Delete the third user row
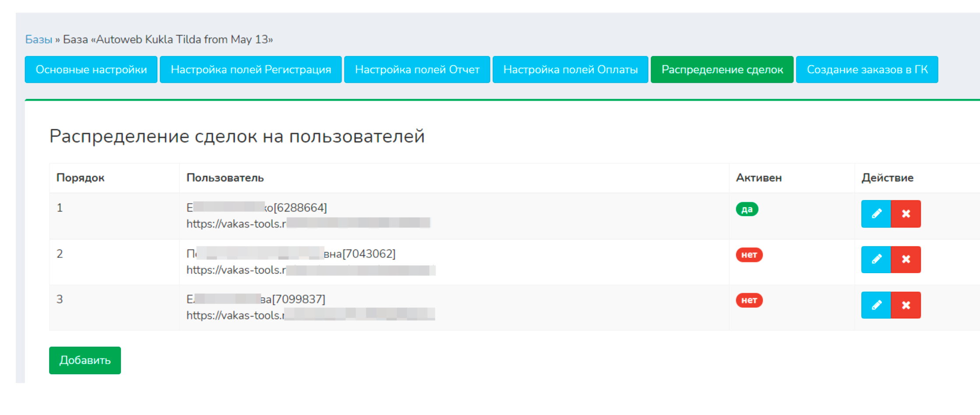Image resolution: width=980 pixels, height=415 pixels. tap(906, 305)
